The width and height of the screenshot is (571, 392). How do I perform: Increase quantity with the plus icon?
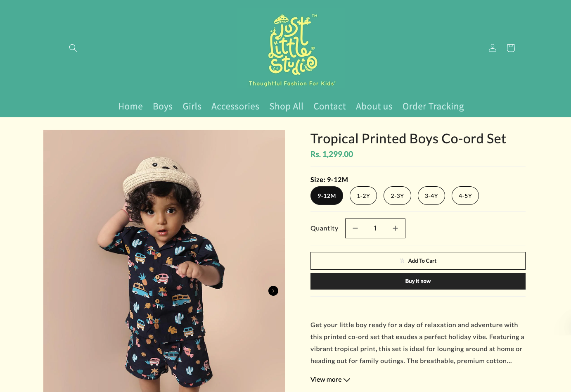click(395, 228)
